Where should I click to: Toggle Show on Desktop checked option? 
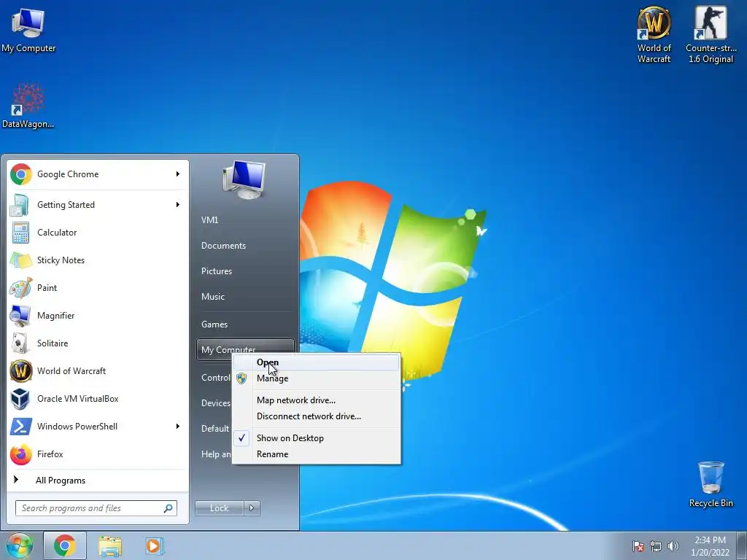click(x=317, y=438)
